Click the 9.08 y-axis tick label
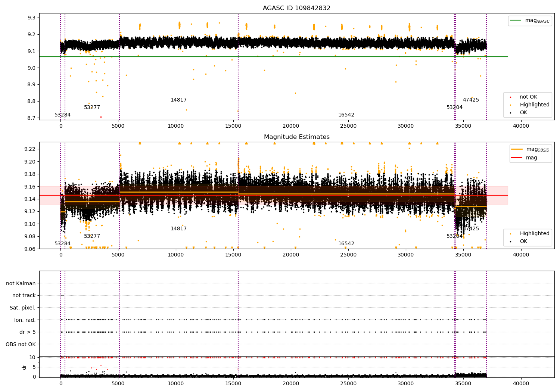Image resolution: width=560 pixels, height=392 pixels. click(x=30, y=237)
